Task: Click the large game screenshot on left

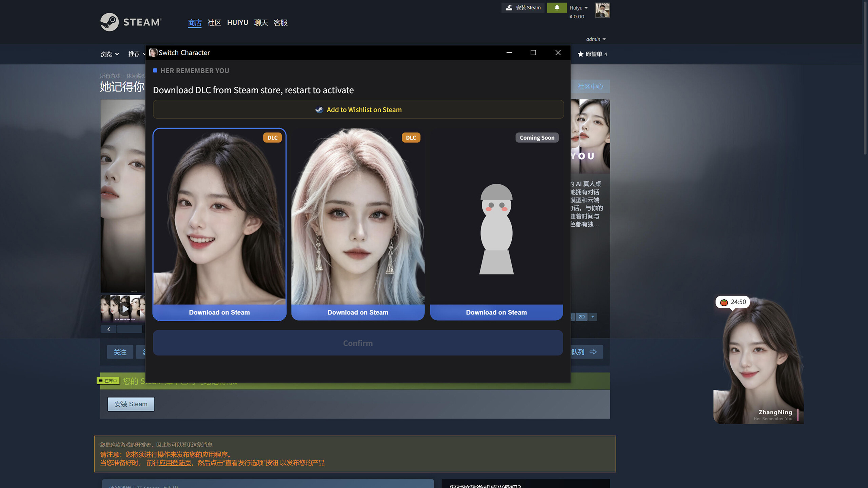Action: click(123, 196)
